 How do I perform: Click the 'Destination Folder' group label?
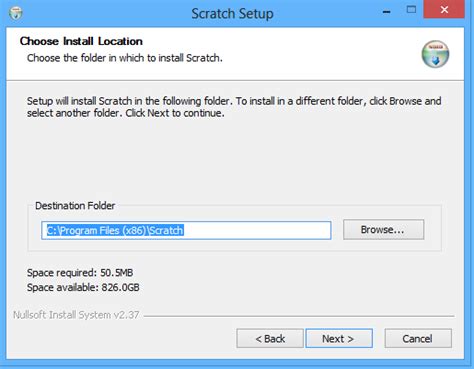[75, 206]
